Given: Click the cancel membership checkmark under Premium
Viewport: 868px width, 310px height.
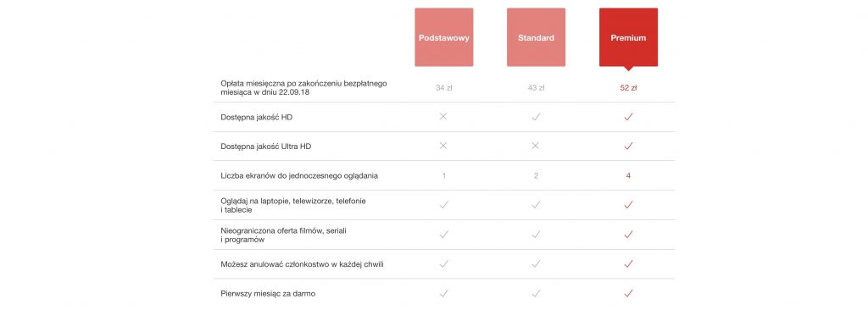Looking at the screenshot, I should click(x=628, y=264).
